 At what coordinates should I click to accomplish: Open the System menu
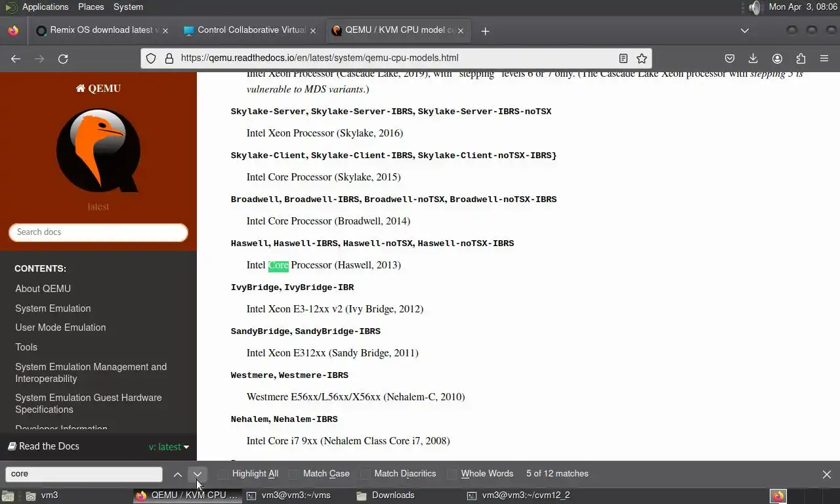128,7
